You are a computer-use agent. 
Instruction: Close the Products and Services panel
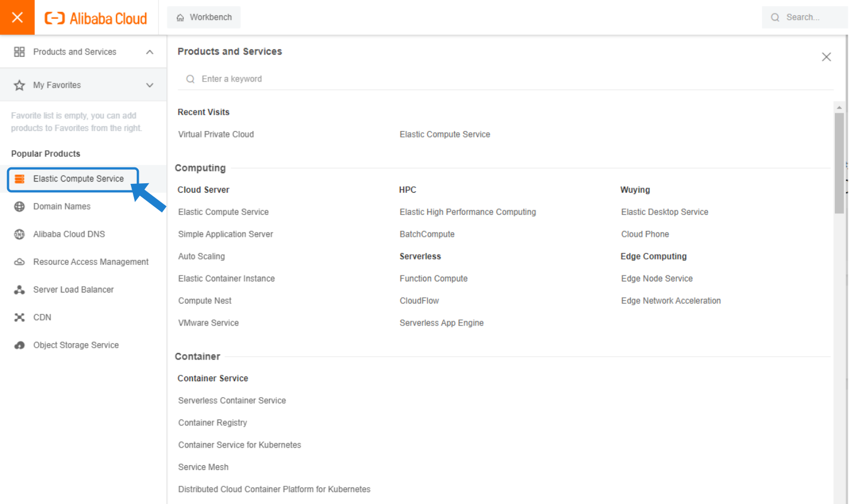826,57
